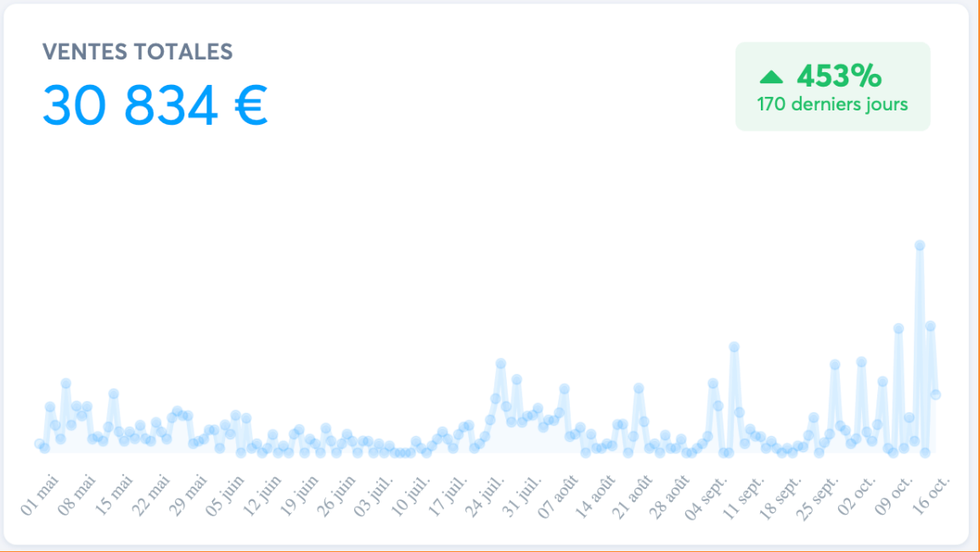Click the "VENTES TOTALES" heading
Screen dimensions: 980x552
(138, 52)
